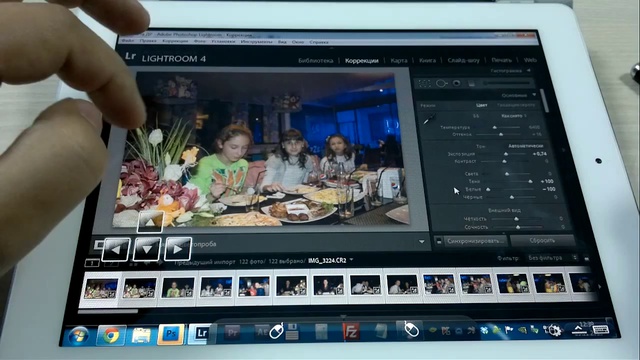Click the filmstrip horizontal scrollbar
Viewport: 640px width, 360px height.
tap(108, 311)
